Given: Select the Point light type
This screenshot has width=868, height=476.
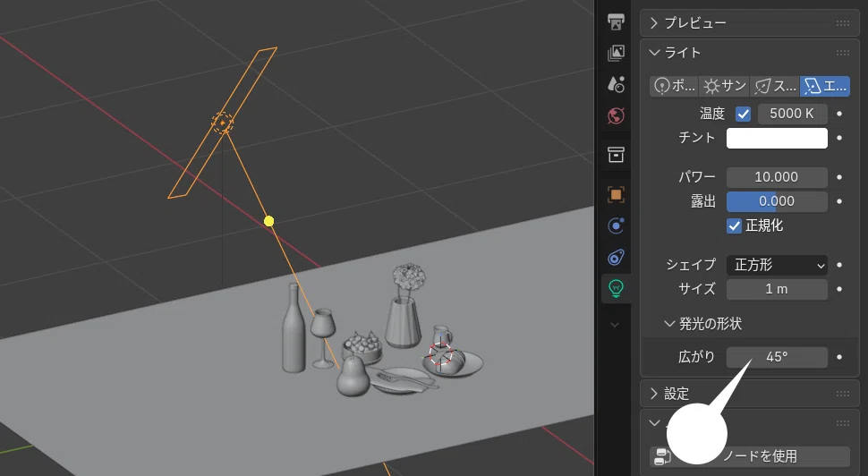Looking at the screenshot, I should (674, 86).
